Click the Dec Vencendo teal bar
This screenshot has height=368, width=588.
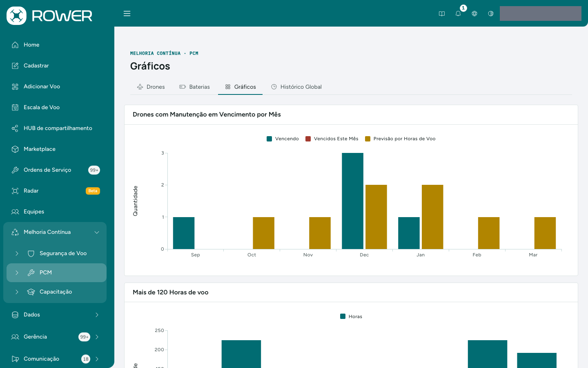[x=352, y=201]
